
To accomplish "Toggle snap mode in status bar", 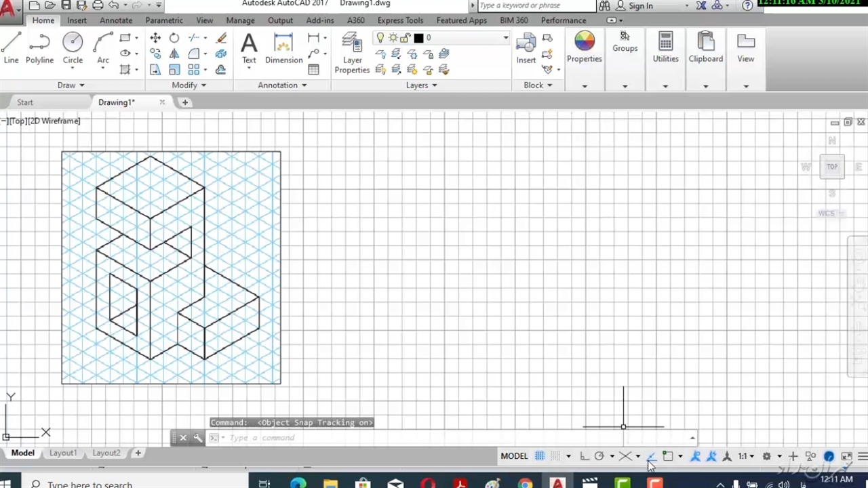I will click(x=555, y=456).
